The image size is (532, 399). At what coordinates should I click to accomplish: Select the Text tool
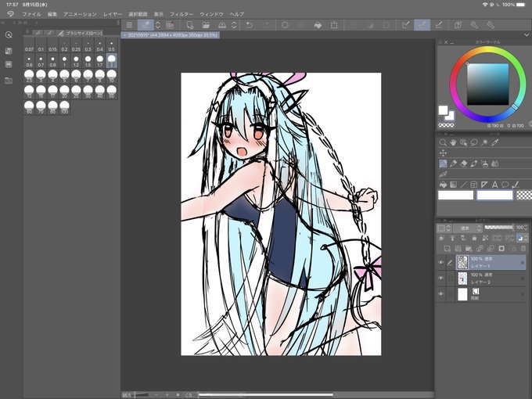pos(494,185)
